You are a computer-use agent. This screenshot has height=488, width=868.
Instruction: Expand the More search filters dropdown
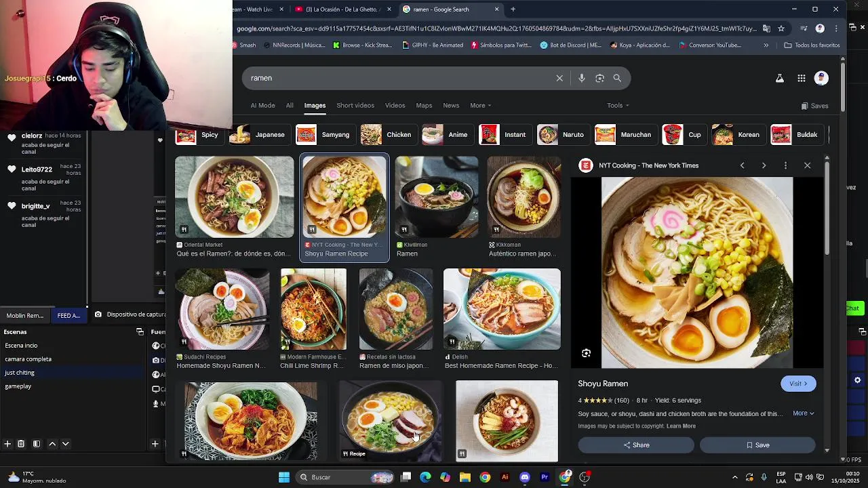481,106
